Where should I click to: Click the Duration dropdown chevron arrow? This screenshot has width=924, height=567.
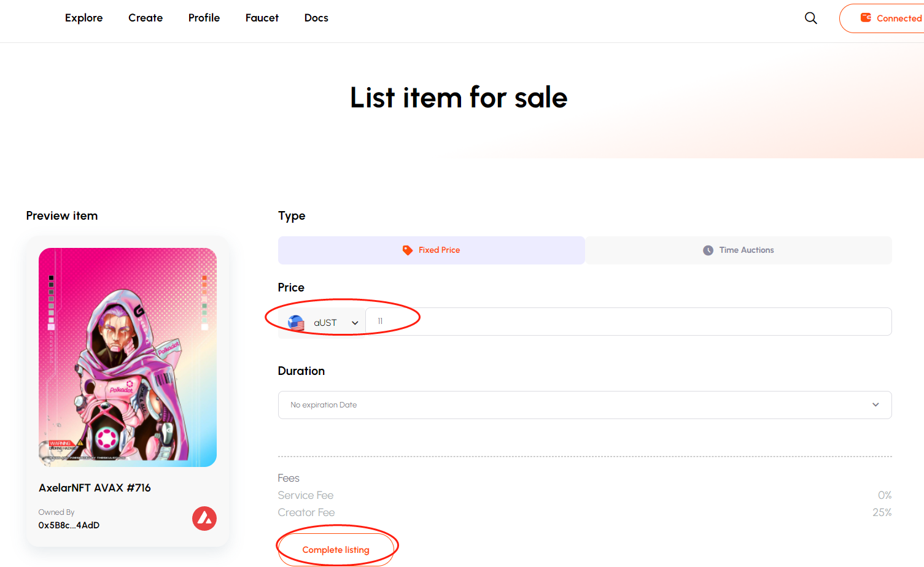click(x=875, y=405)
